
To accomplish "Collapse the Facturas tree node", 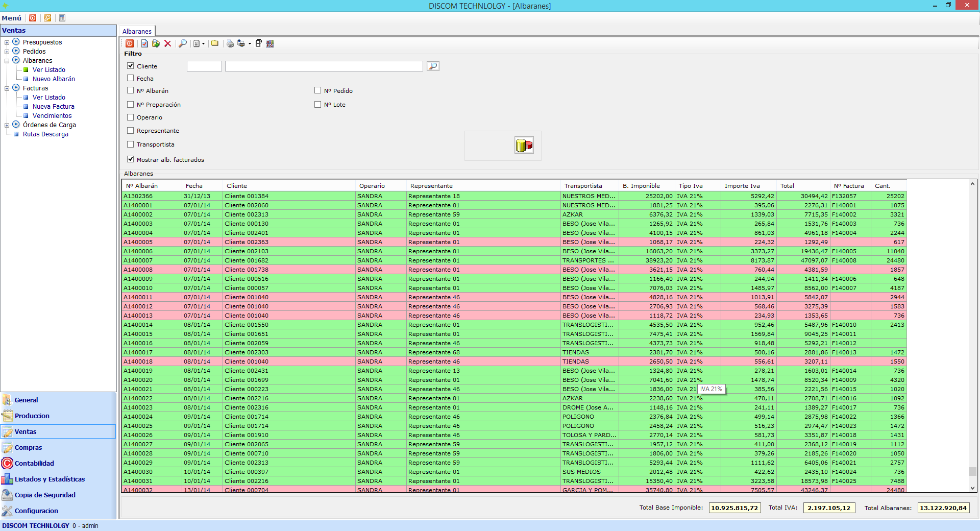I will click(7, 88).
